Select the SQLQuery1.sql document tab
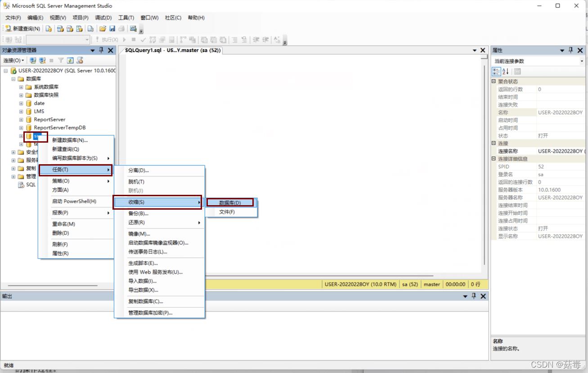Screen dimensions: 588x373 (172, 50)
